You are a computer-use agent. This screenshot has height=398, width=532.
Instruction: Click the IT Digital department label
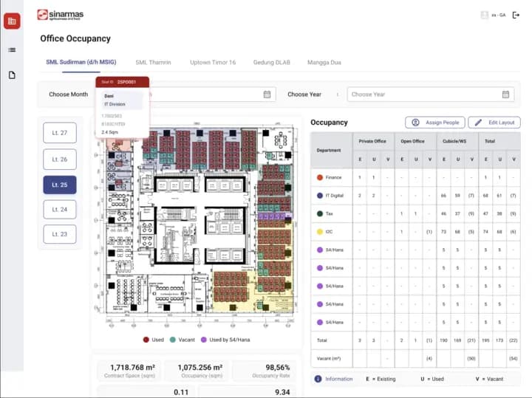click(x=335, y=196)
